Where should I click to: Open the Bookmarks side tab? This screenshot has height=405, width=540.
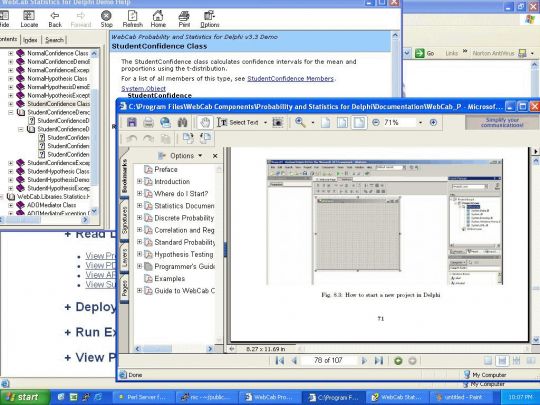(124, 176)
